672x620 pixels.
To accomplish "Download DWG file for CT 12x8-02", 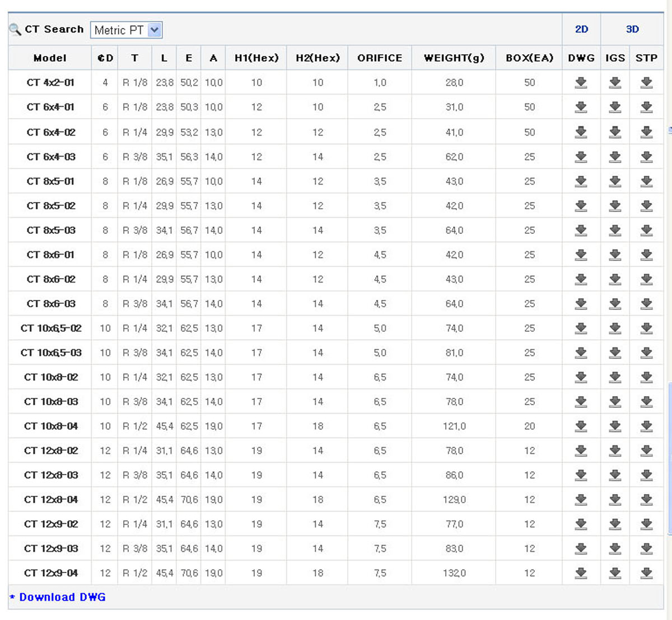I will pos(581,451).
